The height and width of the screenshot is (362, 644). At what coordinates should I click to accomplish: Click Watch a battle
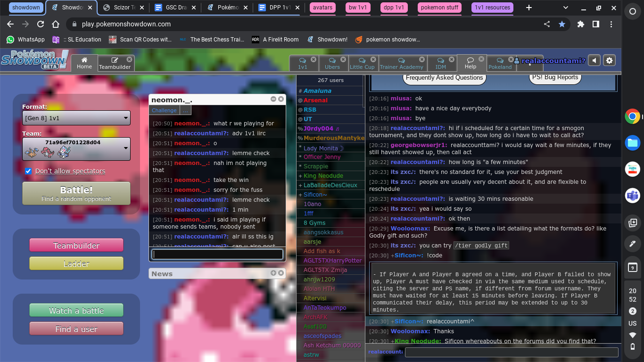coord(76,311)
